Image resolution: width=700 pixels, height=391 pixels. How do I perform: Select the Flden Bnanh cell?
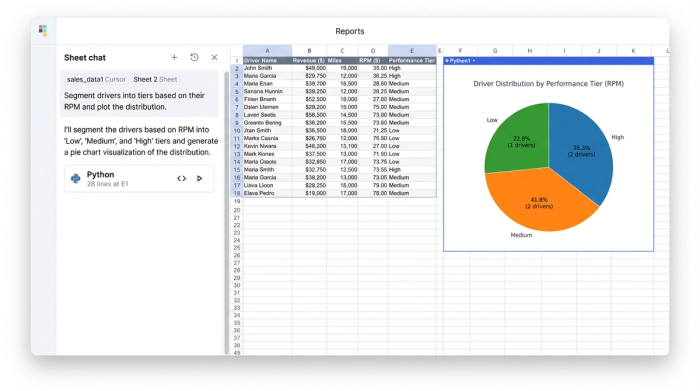pyautogui.click(x=267, y=99)
